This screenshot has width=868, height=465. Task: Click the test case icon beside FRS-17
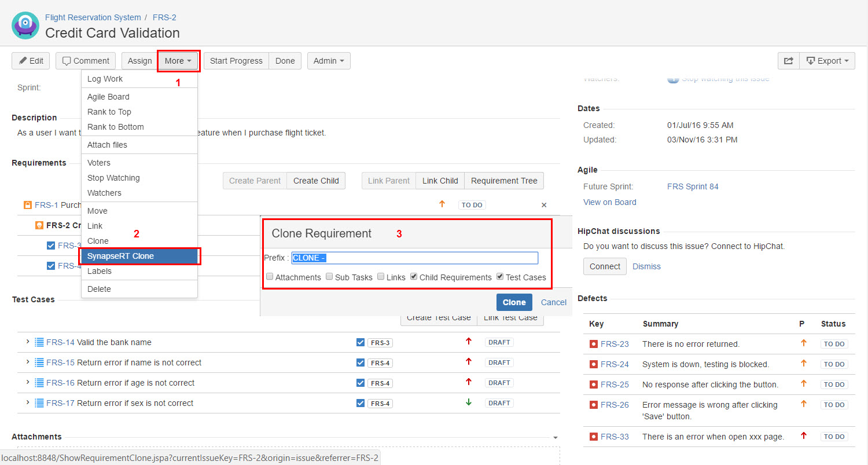[39, 403]
